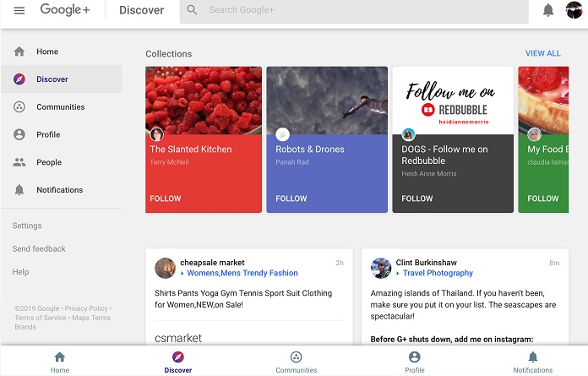588x376 pixels.
Task: Click the Communities circle icon in sidebar
Action: click(19, 106)
